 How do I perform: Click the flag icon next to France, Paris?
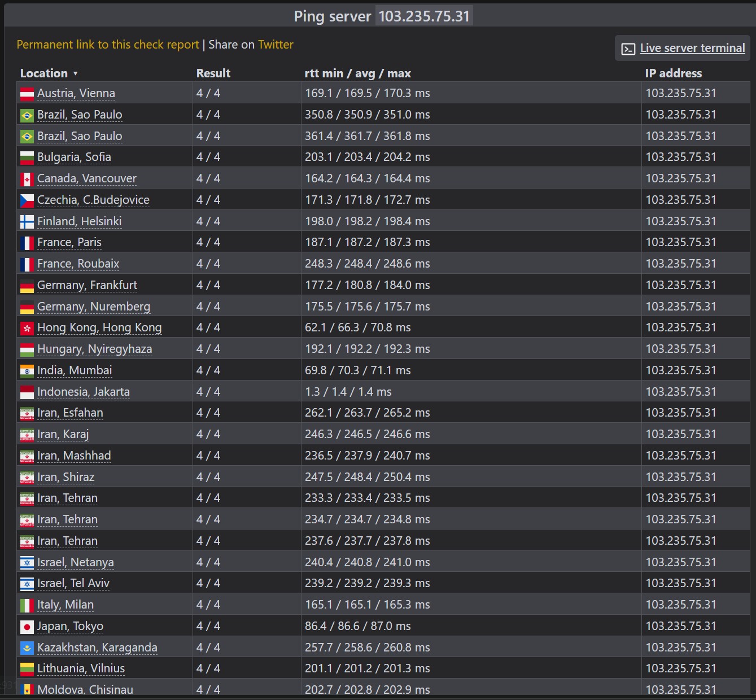click(x=27, y=243)
